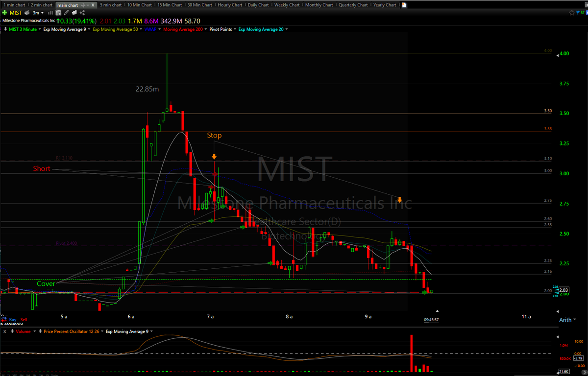Image resolution: width=588 pixels, height=376 pixels.
Task: Click the 0.33(19.41%) change value
Action: (75, 21)
